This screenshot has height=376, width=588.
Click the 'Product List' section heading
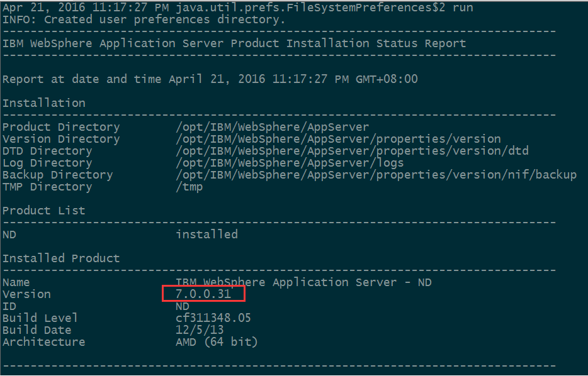[44, 211]
